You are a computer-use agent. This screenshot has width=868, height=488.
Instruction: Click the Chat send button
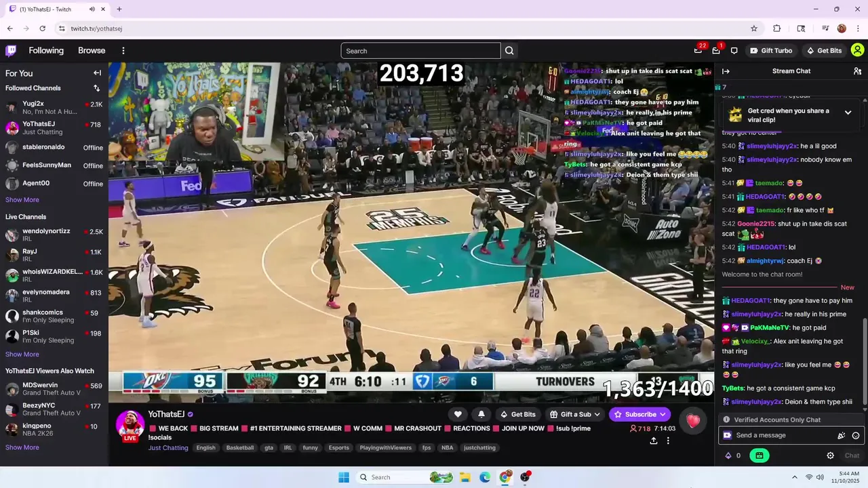(x=852, y=455)
